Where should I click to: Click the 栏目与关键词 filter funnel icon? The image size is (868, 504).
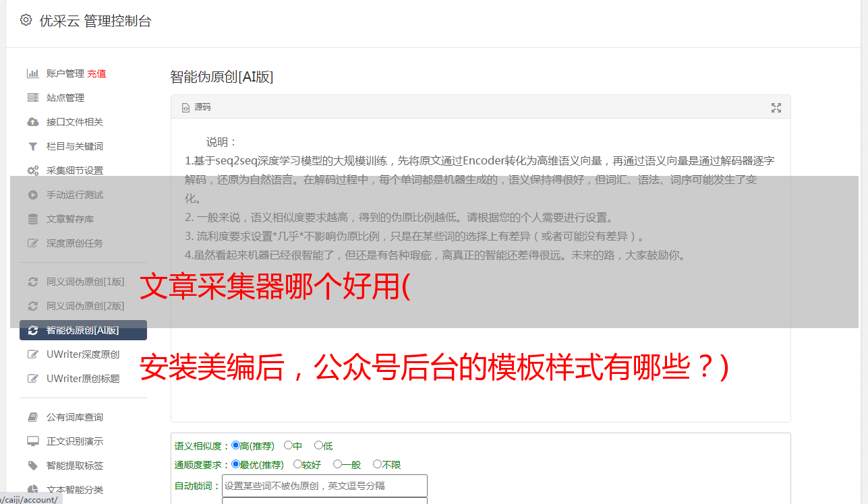point(32,146)
